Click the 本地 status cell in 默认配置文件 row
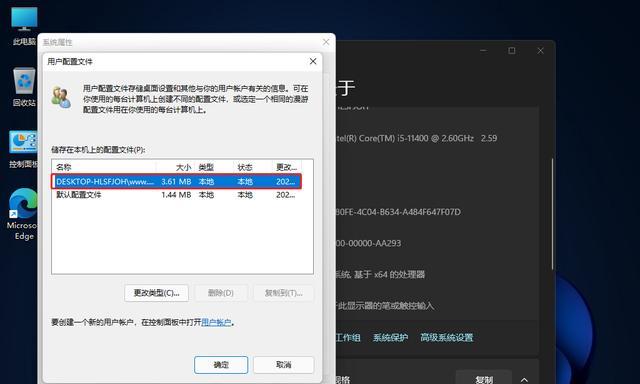 tap(245, 195)
